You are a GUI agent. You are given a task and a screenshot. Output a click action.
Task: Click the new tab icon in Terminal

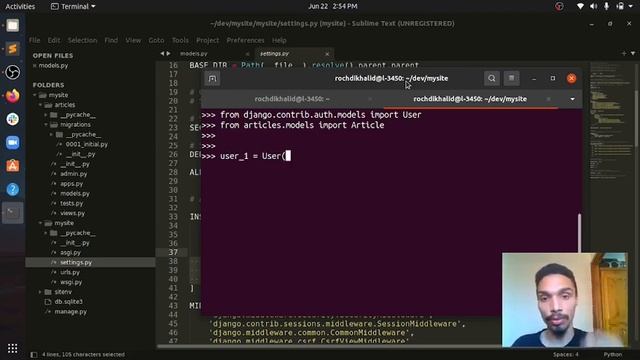pos(212,78)
